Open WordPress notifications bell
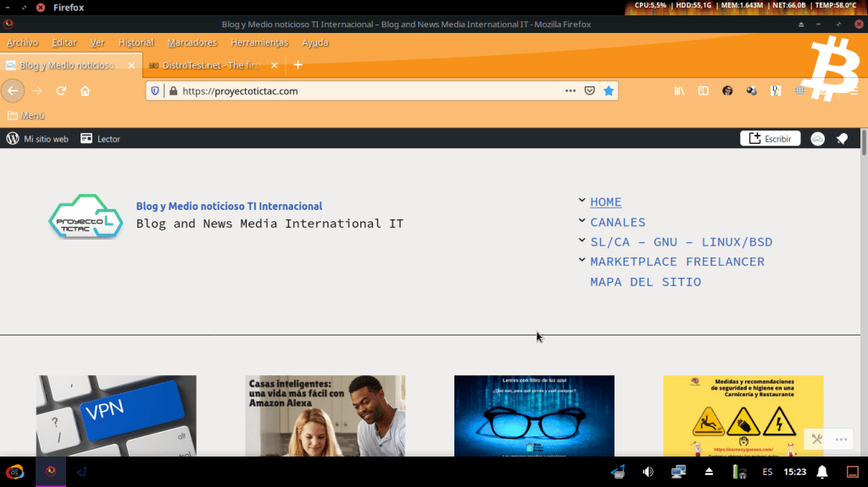 point(842,139)
